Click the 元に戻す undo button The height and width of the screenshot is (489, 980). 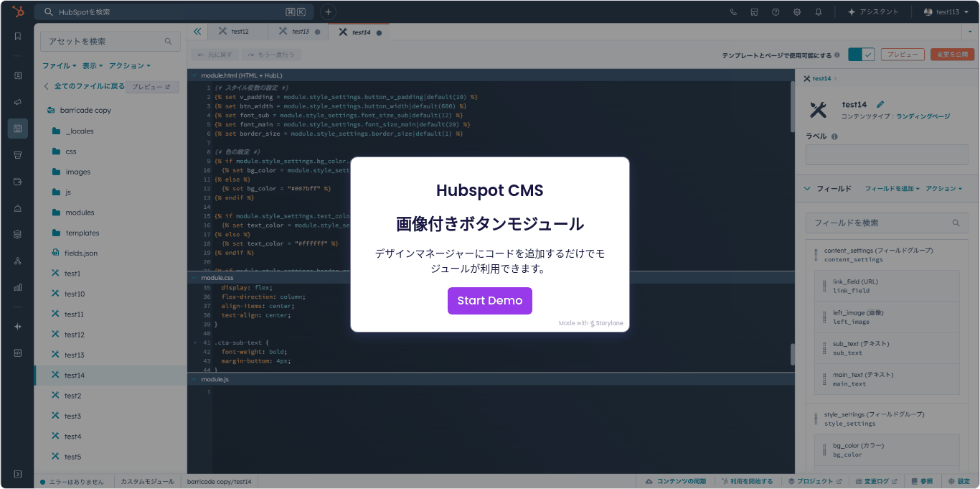pyautogui.click(x=215, y=55)
